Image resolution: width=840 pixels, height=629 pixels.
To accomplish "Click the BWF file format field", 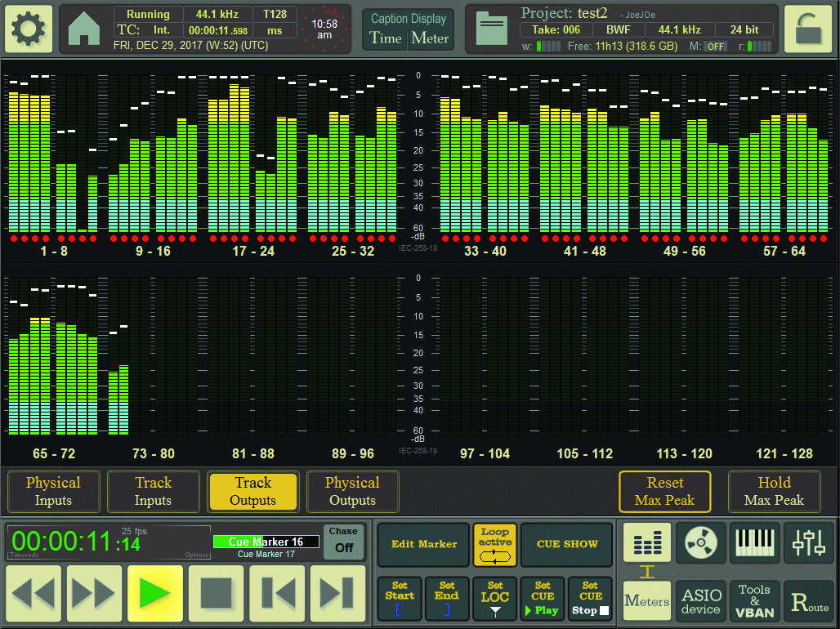I will pyautogui.click(x=619, y=30).
